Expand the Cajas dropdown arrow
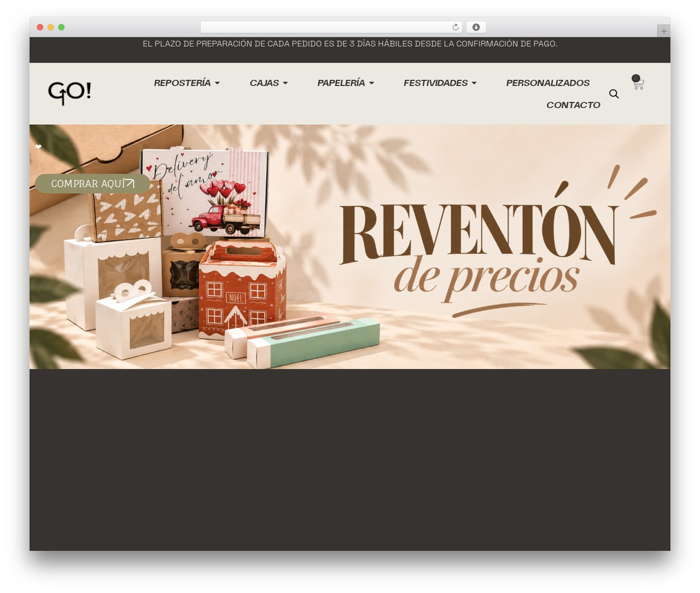700x593 pixels. tap(285, 83)
